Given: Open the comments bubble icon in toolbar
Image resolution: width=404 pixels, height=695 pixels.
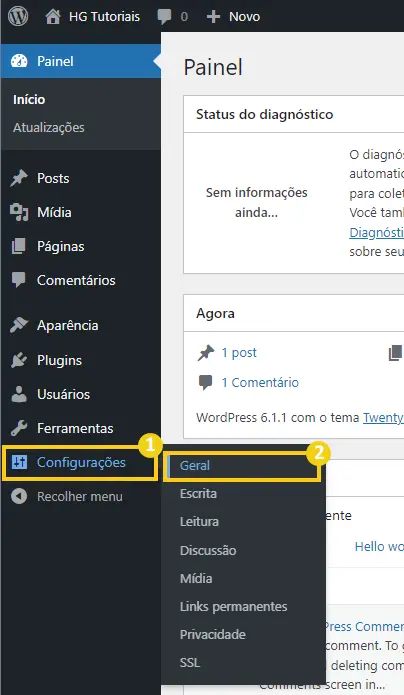Looking at the screenshot, I should 165,17.
